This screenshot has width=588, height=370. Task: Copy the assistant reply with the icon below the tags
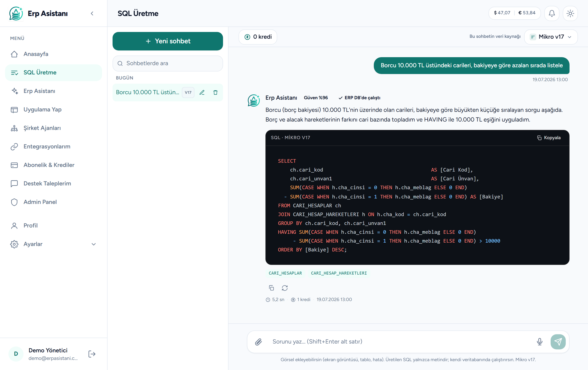click(271, 288)
